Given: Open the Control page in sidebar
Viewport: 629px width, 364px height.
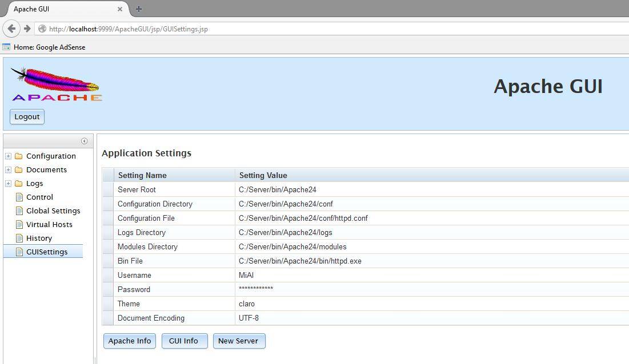Looking at the screenshot, I should 39,197.
